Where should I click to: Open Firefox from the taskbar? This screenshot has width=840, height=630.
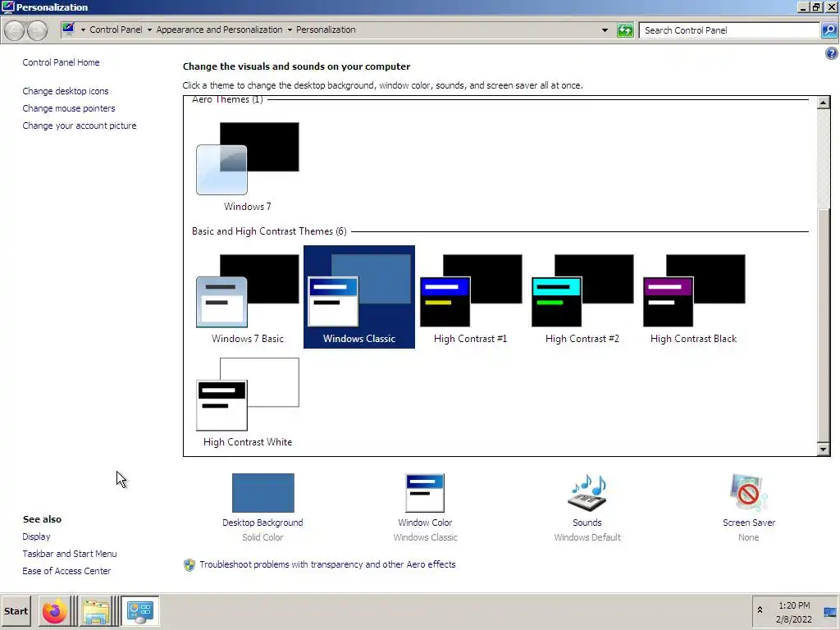click(x=55, y=611)
